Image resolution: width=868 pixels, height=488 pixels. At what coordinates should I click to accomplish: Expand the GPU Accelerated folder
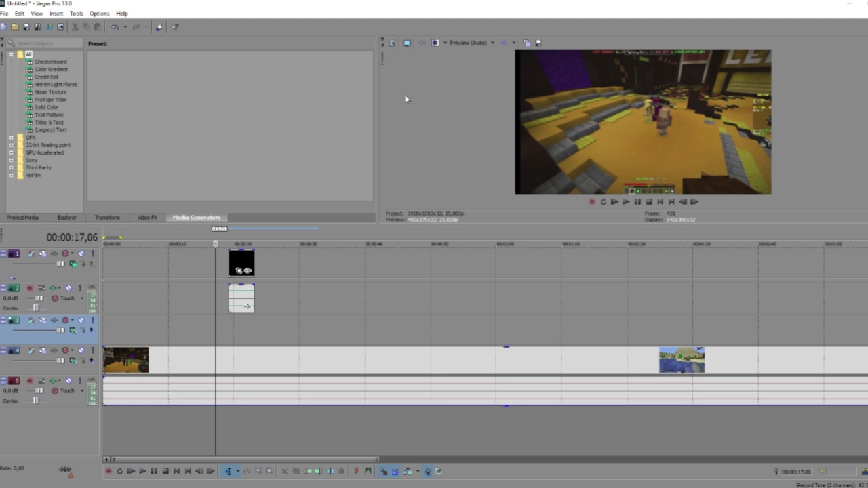[11, 152]
